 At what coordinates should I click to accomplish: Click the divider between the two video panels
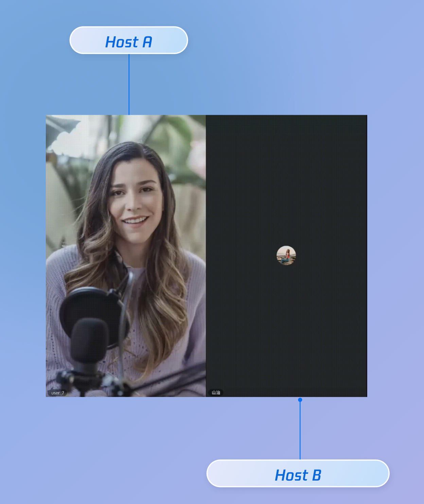206,255
